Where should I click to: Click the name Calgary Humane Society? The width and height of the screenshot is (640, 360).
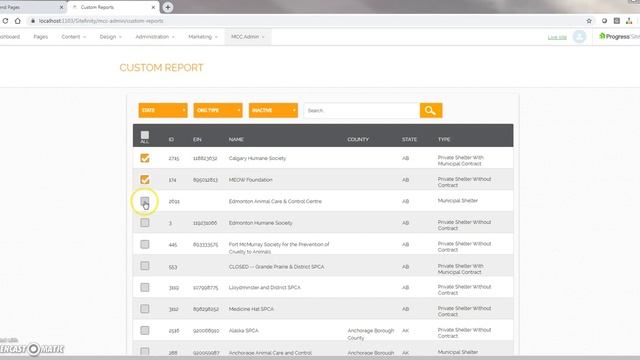pyautogui.click(x=257, y=158)
